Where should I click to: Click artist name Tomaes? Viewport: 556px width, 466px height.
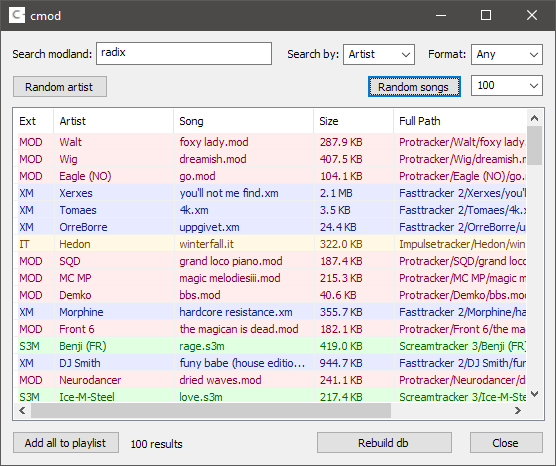[78, 210]
